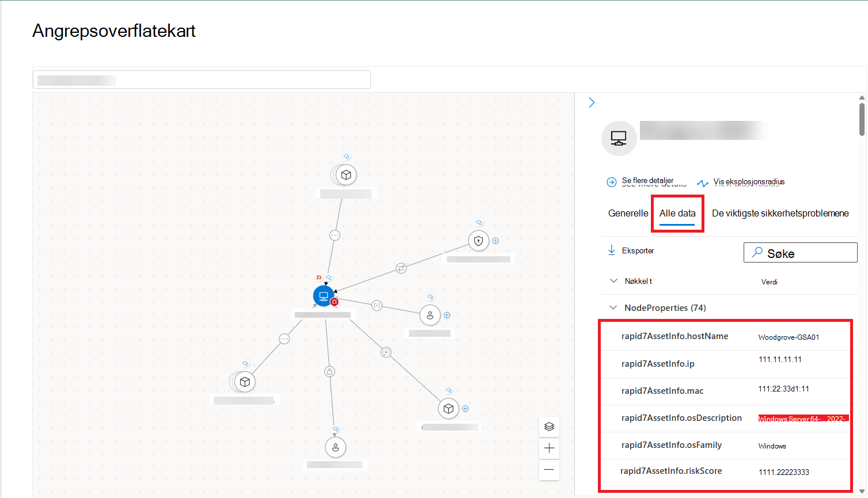Select the rapid7AssetInfo.mac row

coord(726,391)
